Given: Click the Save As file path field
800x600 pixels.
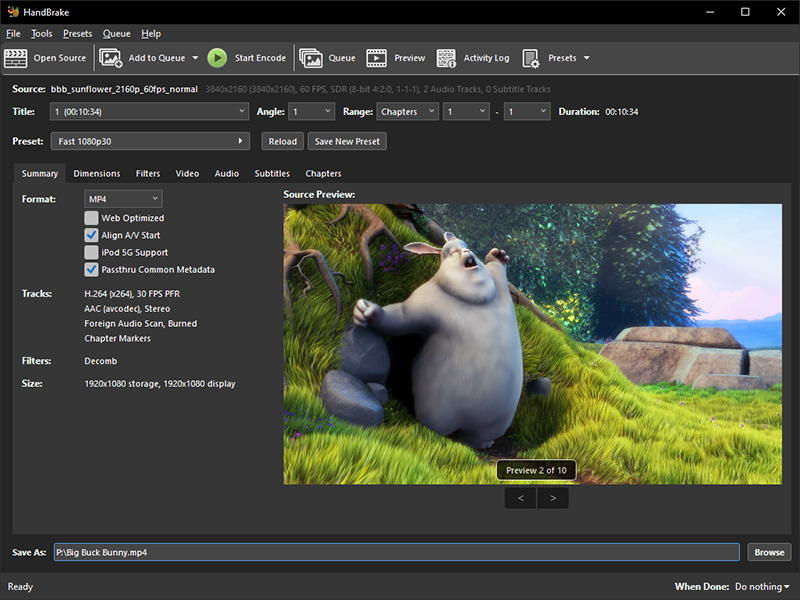Looking at the screenshot, I should point(396,552).
